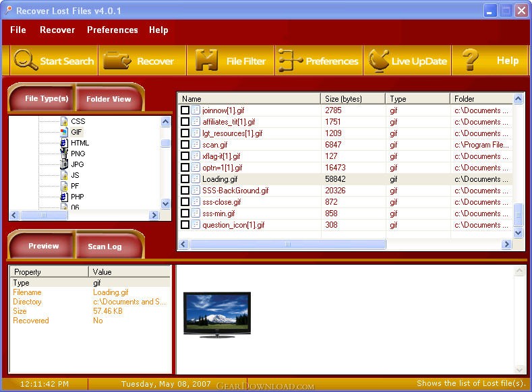
Task: Click the Live UpDate satellite dish icon
Action: (x=379, y=61)
